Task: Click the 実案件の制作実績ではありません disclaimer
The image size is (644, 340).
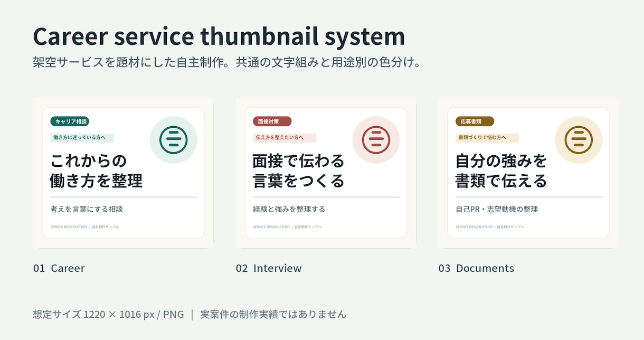Action: pyautogui.click(x=273, y=314)
